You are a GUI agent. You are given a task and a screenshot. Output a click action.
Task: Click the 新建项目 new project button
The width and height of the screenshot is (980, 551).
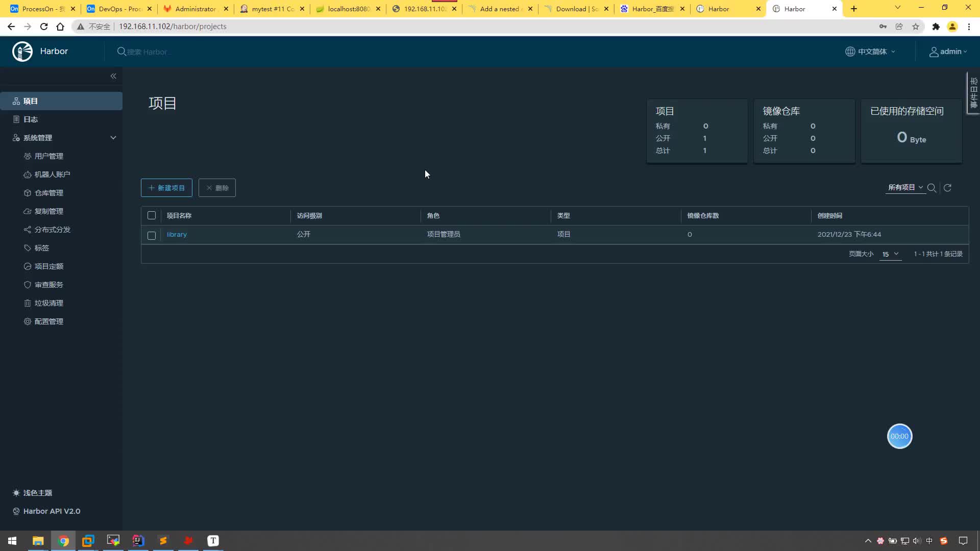[x=166, y=188]
